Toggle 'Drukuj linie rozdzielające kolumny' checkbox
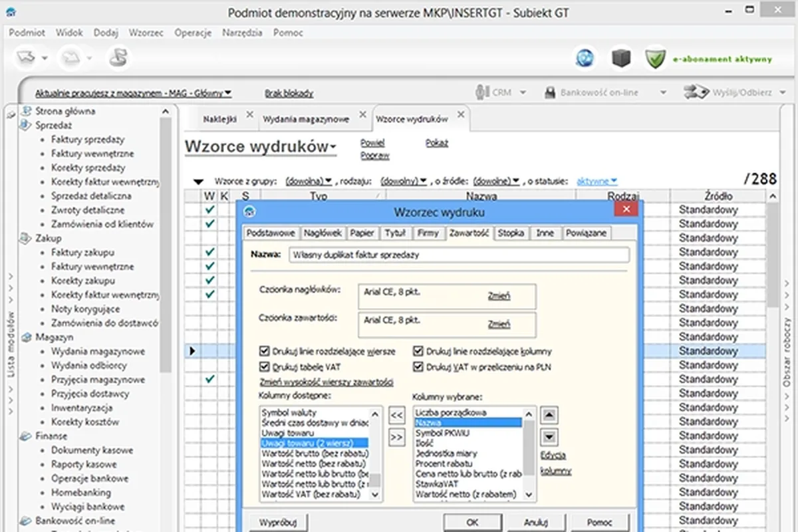This screenshot has height=532, width=798. pyautogui.click(x=418, y=351)
